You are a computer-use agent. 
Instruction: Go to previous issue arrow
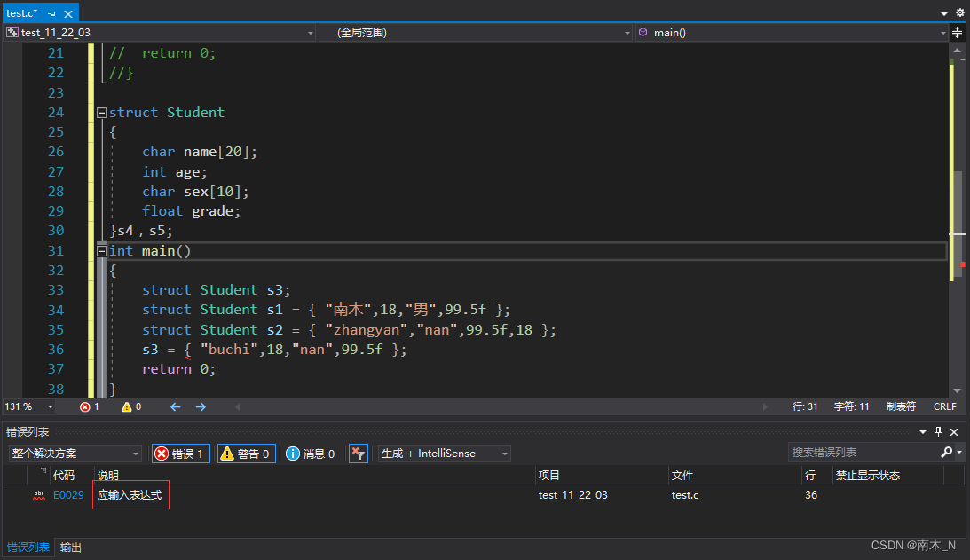point(175,406)
